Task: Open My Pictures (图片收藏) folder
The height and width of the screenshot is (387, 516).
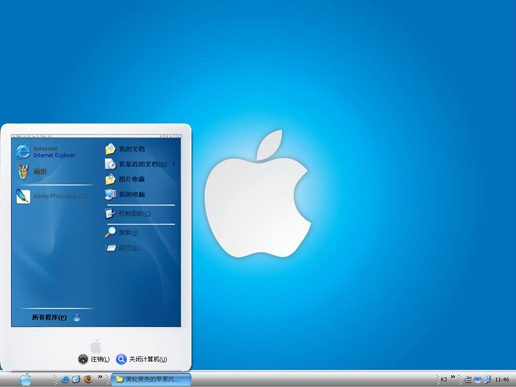Action: point(125,179)
